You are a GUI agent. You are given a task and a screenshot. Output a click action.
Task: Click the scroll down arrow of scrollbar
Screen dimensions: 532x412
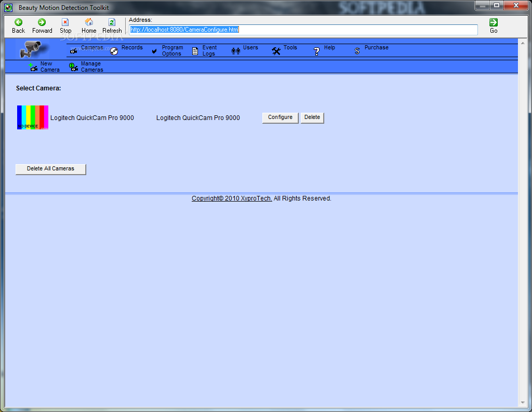523,403
